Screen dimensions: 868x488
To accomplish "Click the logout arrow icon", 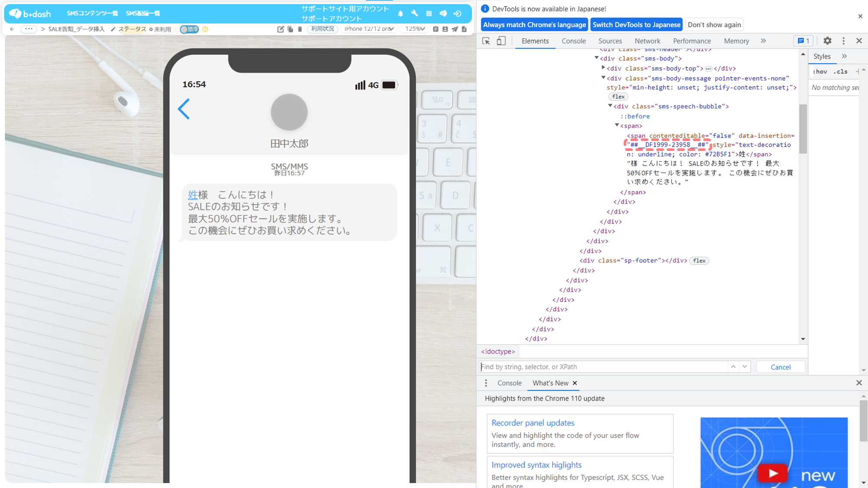I will tap(457, 13).
